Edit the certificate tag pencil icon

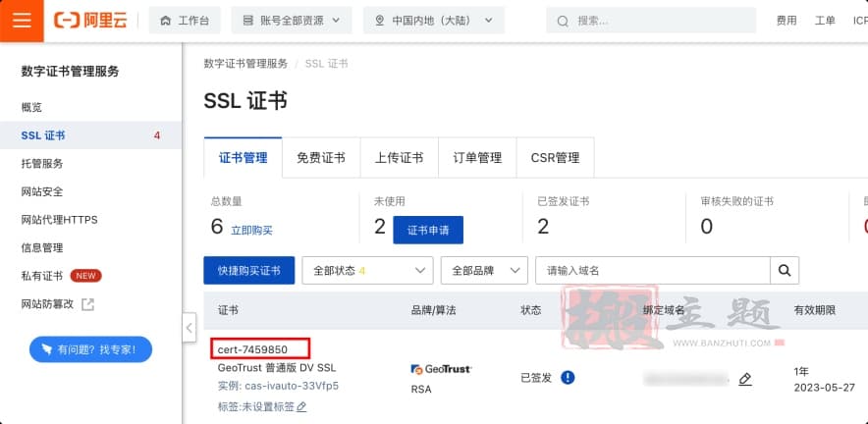tap(301, 406)
